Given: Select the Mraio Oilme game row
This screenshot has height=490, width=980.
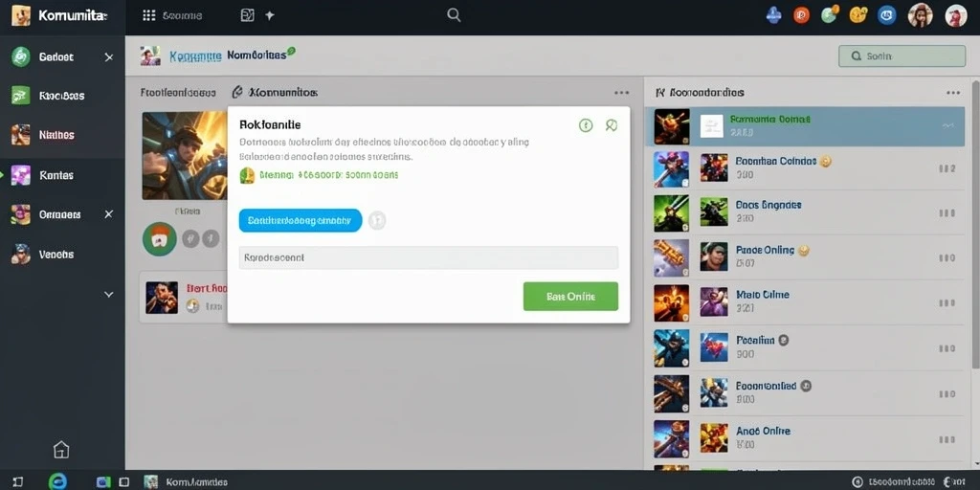Looking at the screenshot, I should coord(804,301).
